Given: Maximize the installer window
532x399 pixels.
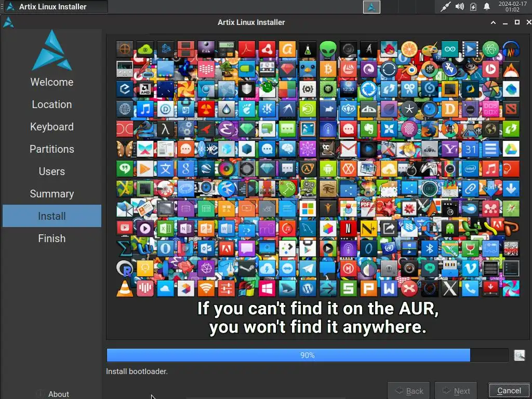Looking at the screenshot, I should point(517,22).
